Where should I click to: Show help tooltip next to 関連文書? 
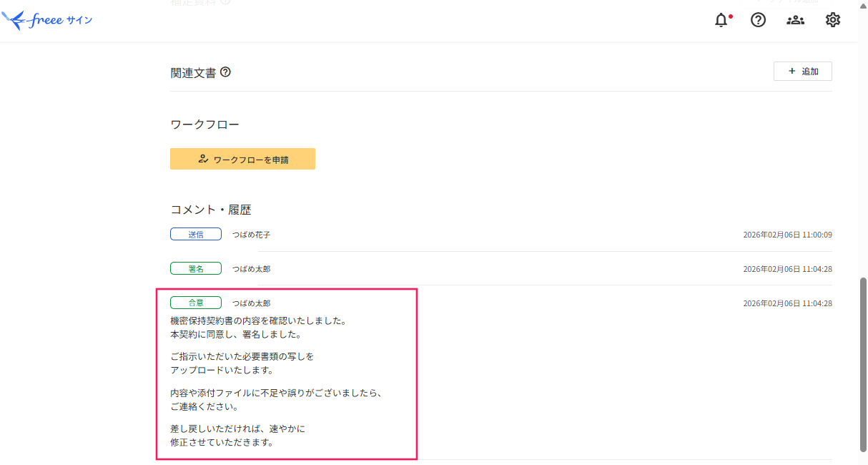point(225,72)
